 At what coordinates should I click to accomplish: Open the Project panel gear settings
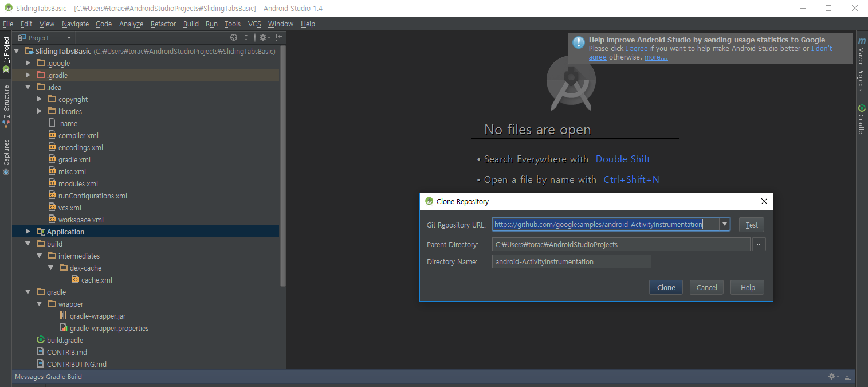[x=263, y=38]
